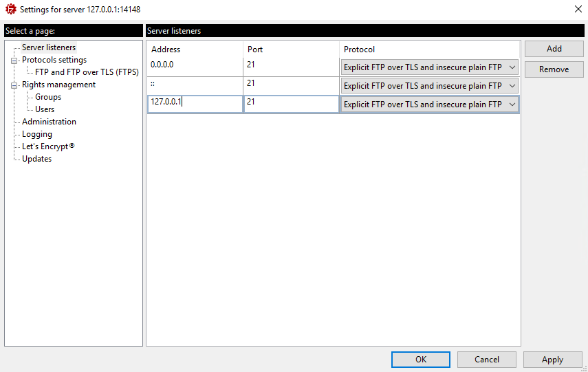Click the port field of 0.0.0.0 listener
This screenshot has width=588, height=372.
click(292, 65)
